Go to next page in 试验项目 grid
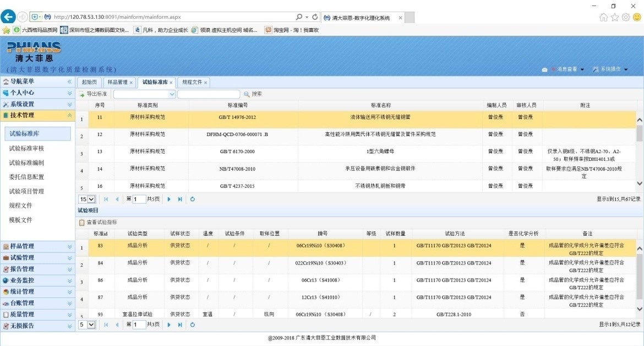This screenshot has width=644, height=346. point(169,325)
